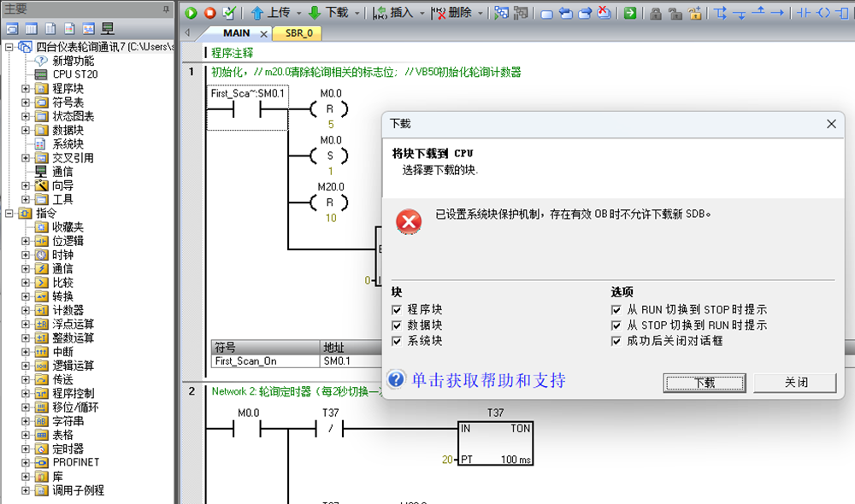Click the compile icon in the toolbar
Viewport: 855px width, 504px height.
point(228,13)
